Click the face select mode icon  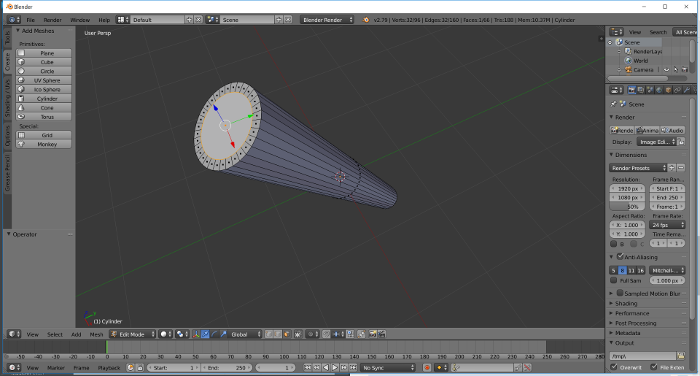(287, 334)
